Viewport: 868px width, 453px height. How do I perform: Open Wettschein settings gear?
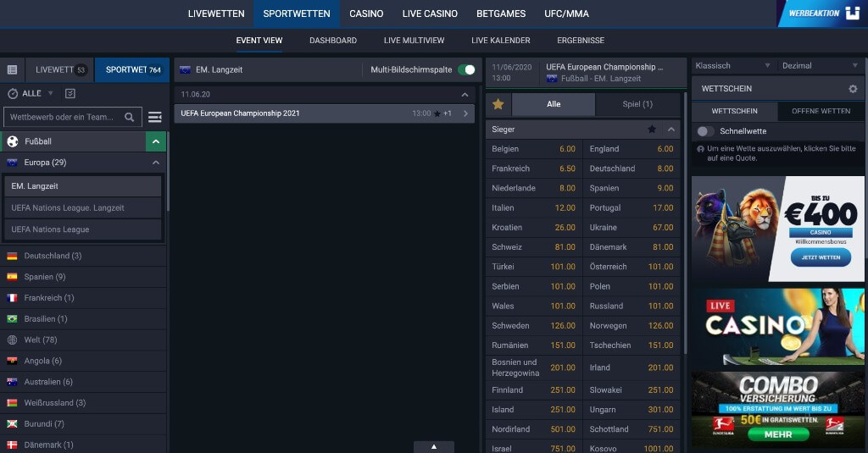pos(853,89)
